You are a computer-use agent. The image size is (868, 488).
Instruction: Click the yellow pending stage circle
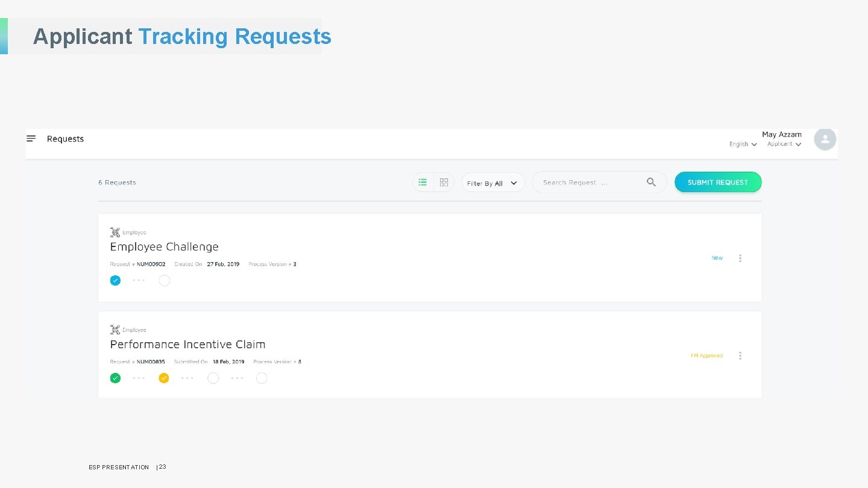pyautogui.click(x=164, y=378)
